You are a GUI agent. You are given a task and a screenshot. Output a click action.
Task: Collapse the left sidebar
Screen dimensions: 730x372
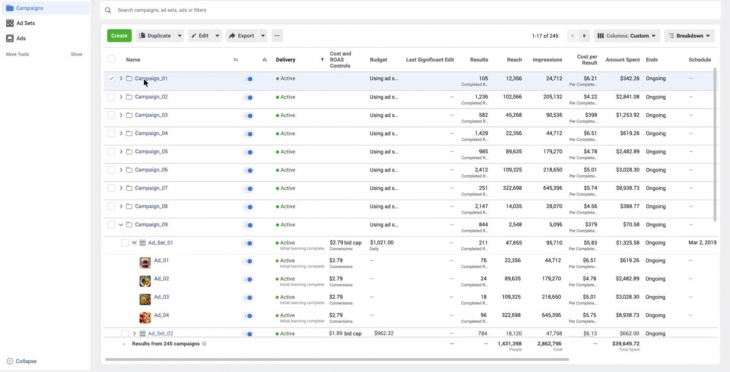point(21,361)
